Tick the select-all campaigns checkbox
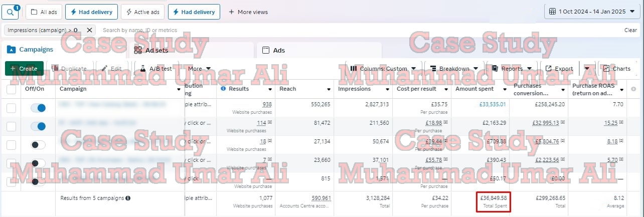 [x=11, y=89]
